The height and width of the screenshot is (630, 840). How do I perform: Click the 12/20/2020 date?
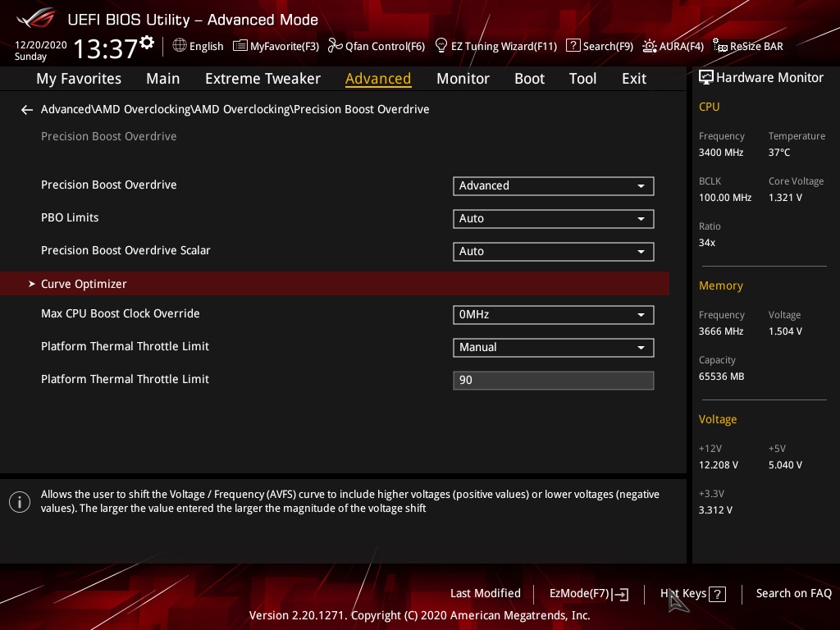(41, 45)
